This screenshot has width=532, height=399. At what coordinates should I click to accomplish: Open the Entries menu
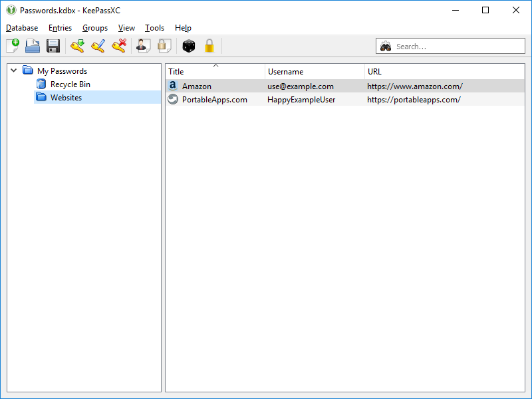tap(60, 28)
